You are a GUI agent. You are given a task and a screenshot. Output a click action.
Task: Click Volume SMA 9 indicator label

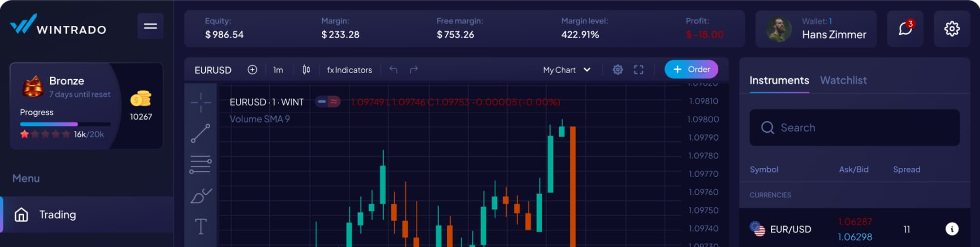tap(260, 119)
